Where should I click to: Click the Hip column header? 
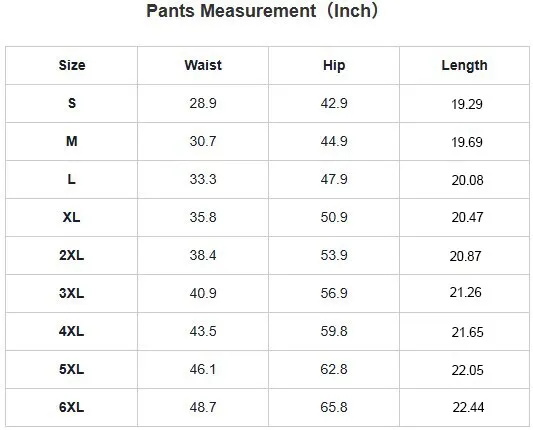[334, 65]
